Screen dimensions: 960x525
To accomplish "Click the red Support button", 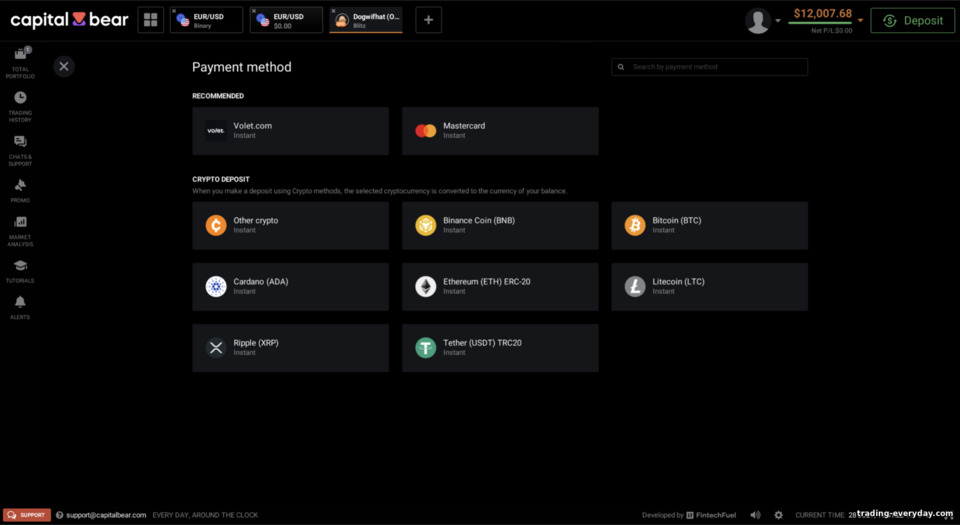I will [x=27, y=515].
